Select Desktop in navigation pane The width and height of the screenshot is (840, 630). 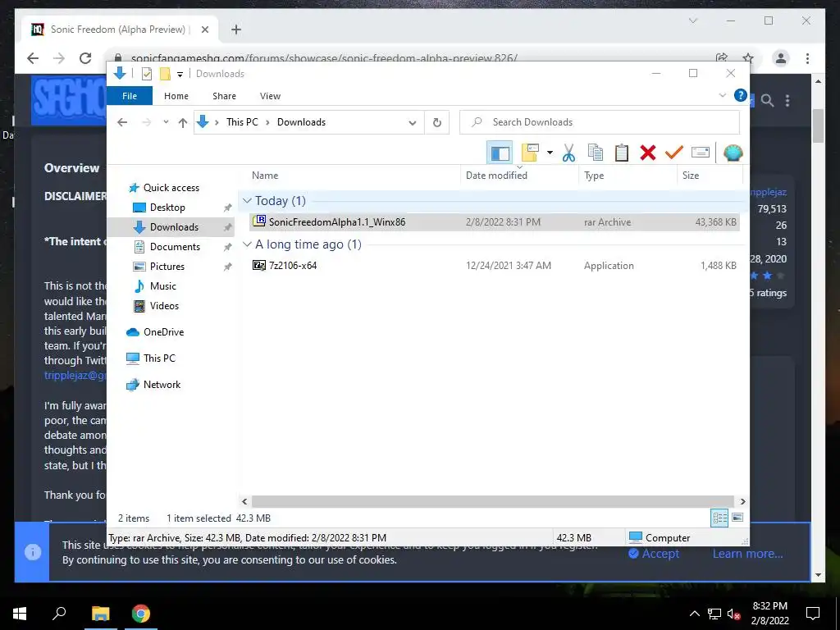pos(167,208)
